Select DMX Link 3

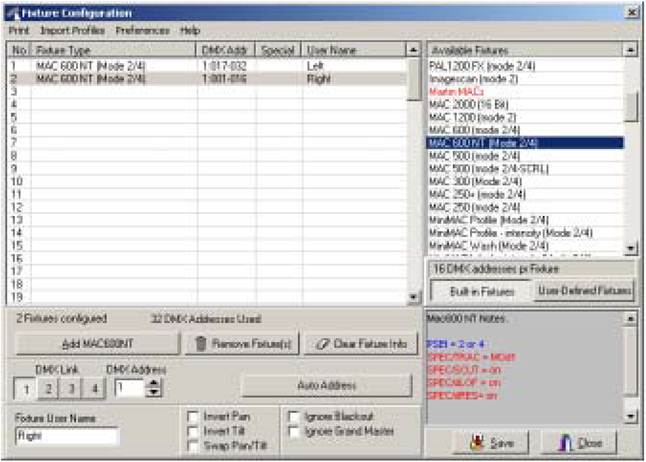coord(71,389)
